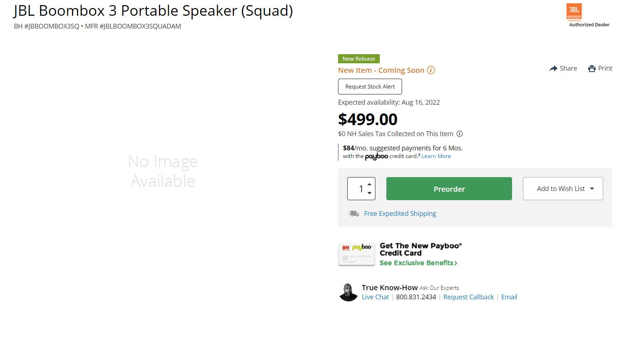The height and width of the screenshot is (337, 644).
Task: Click the info icon beside NH Sales Tax
Action: [x=459, y=134]
